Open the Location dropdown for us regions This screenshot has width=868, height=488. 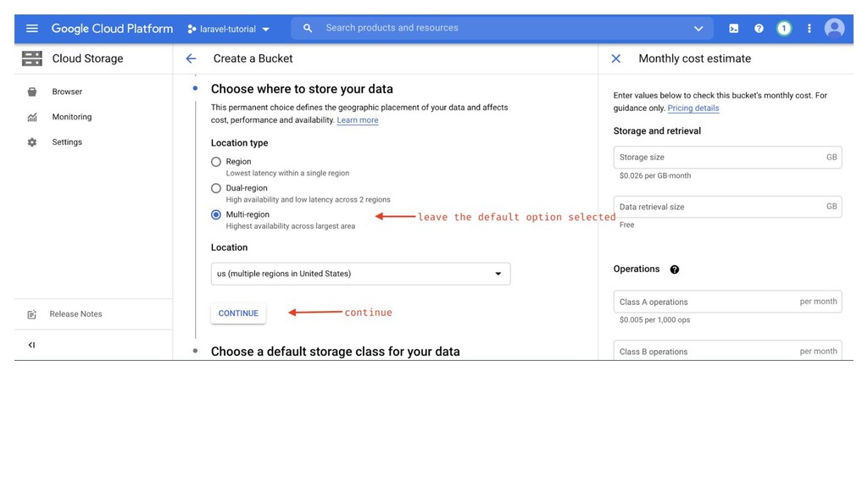360,274
